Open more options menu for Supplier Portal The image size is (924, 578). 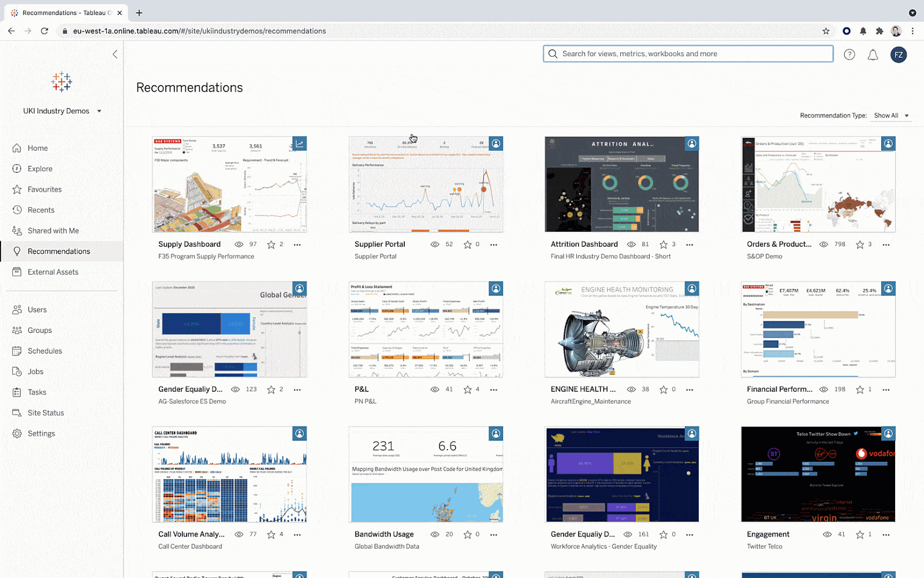(x=494, y=244)
